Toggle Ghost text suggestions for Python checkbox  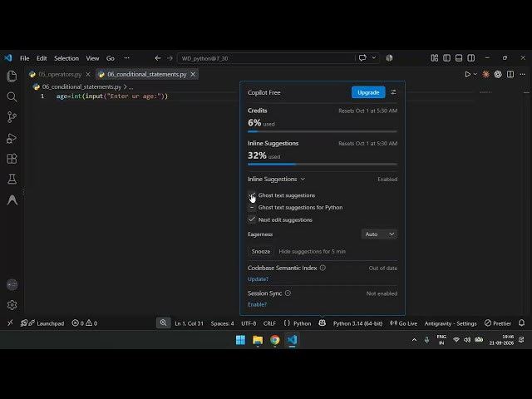coord(251,207)
